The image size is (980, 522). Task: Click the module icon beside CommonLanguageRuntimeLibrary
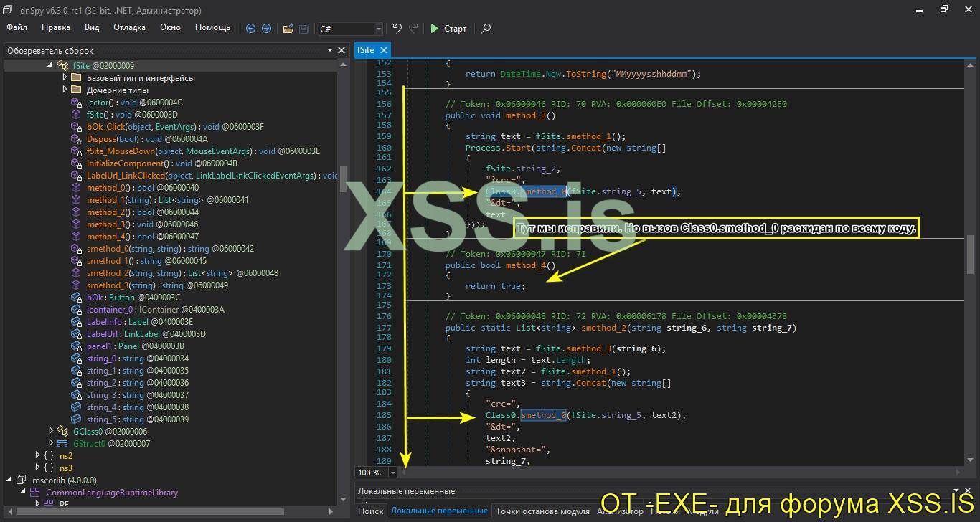tap(34, 493)
